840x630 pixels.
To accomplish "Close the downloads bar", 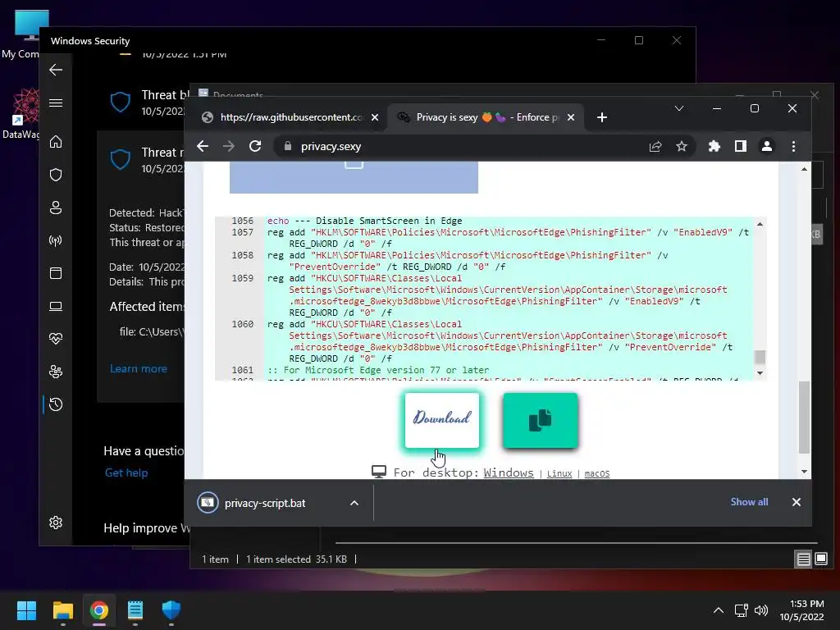I will 796,502.
